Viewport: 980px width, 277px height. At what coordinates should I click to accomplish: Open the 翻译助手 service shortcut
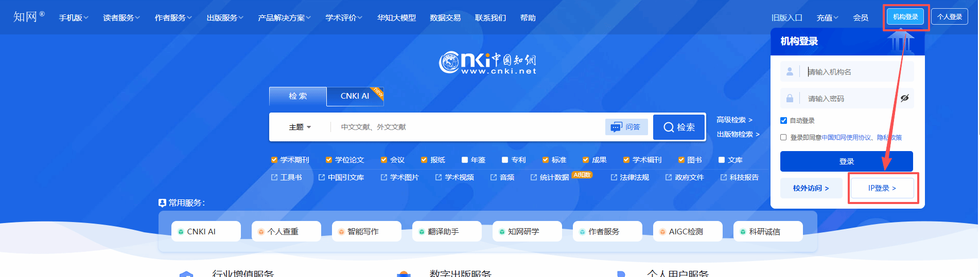click(447, 231)
